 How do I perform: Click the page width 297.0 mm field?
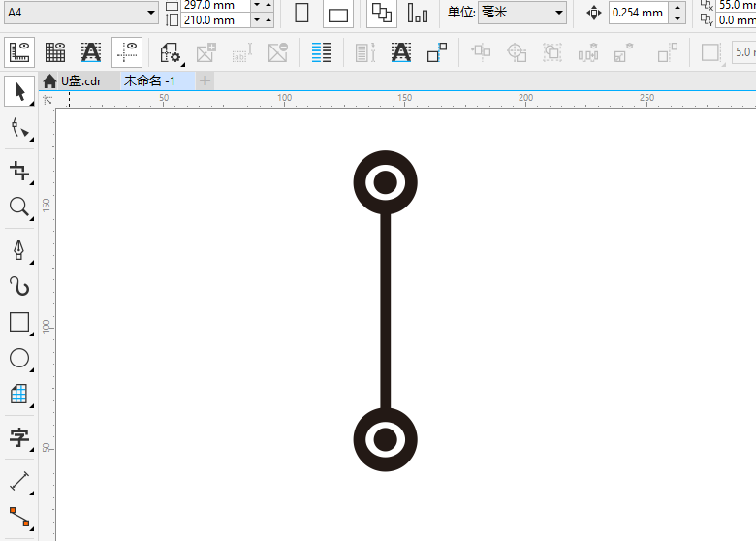click(215, 5)
